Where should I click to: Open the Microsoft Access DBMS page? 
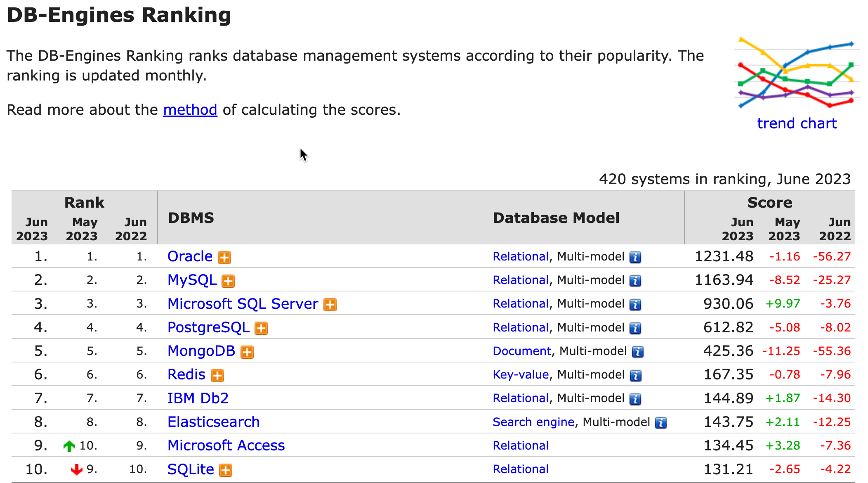(x=226, y=445)
